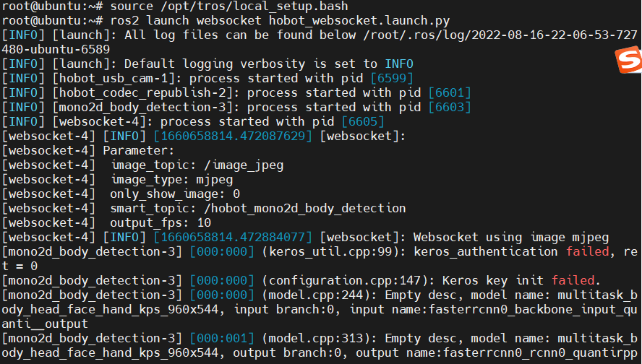Click the log path /root/.ros/log text

(500, 35)
